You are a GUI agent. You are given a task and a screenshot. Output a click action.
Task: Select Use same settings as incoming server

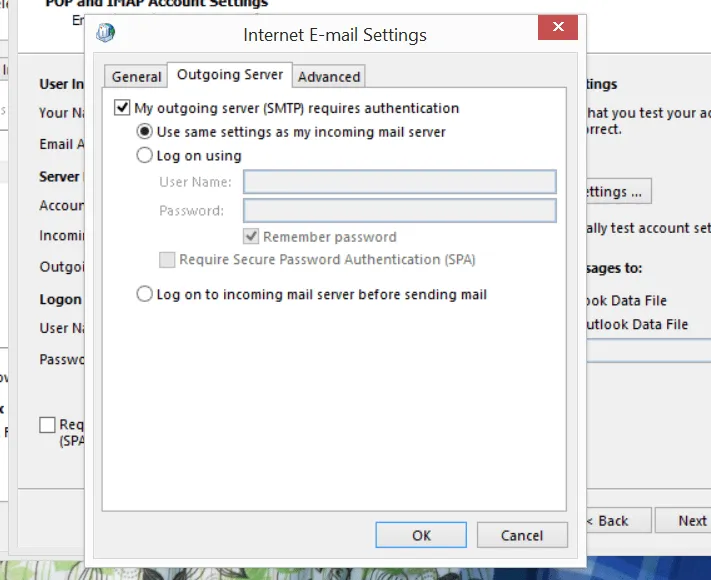(144, 132)
